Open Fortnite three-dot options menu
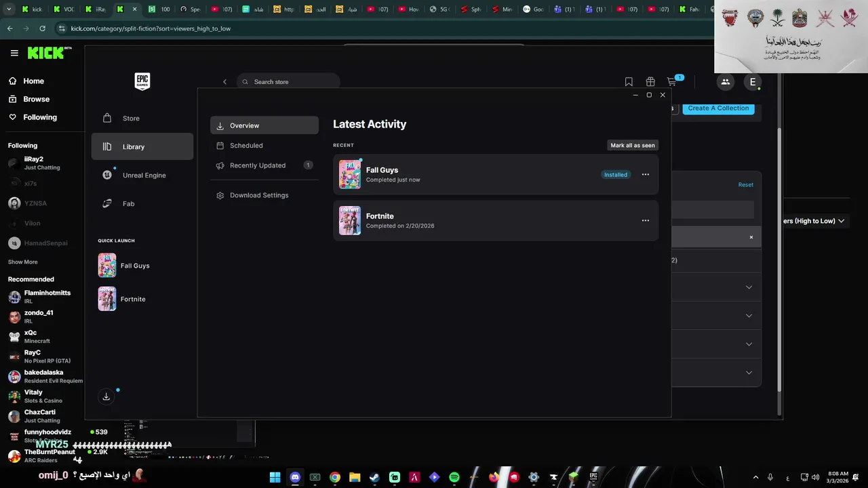This screenshot has height=488, width=868. tap(646, 220)
